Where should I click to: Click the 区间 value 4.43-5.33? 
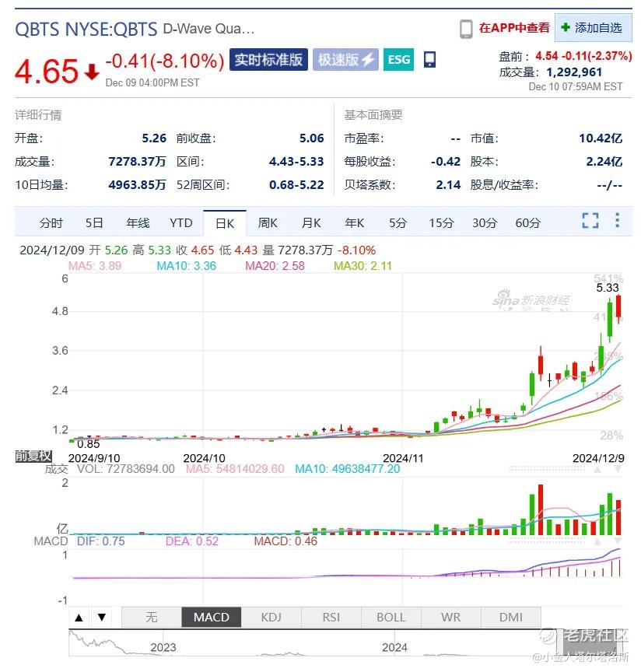pyautogui.click(x=296, y=162)
